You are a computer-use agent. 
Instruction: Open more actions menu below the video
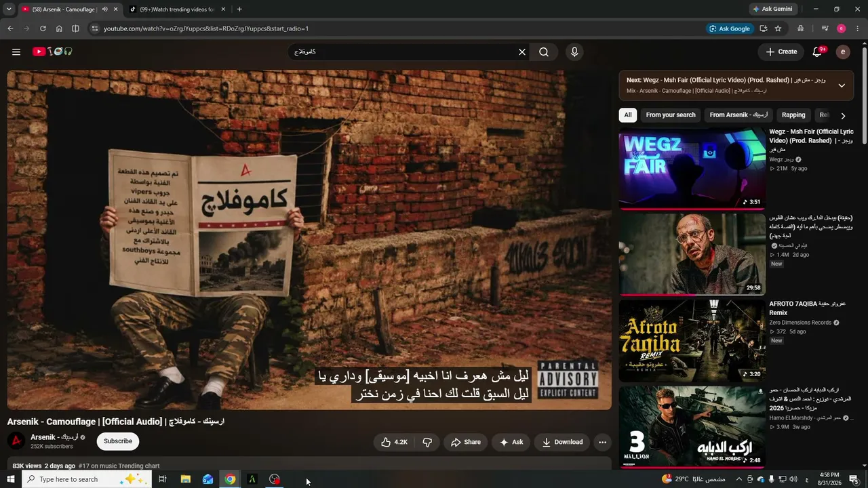[x=602, y=442]
